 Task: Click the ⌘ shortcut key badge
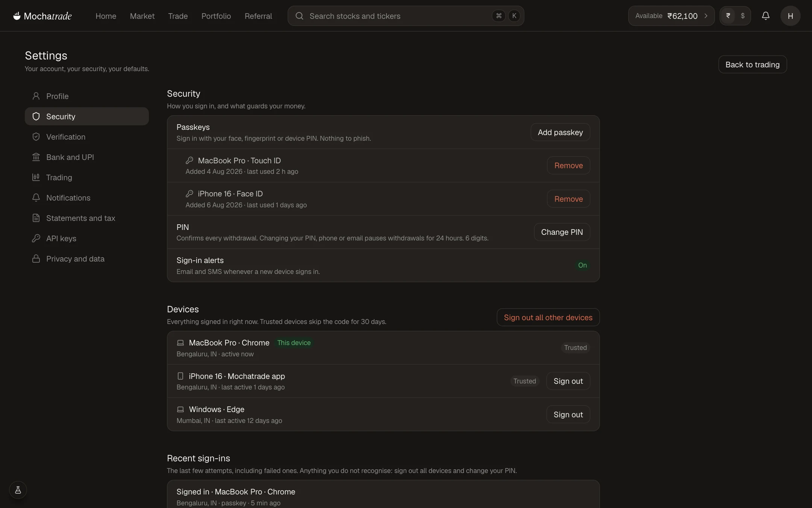(499, 16)
